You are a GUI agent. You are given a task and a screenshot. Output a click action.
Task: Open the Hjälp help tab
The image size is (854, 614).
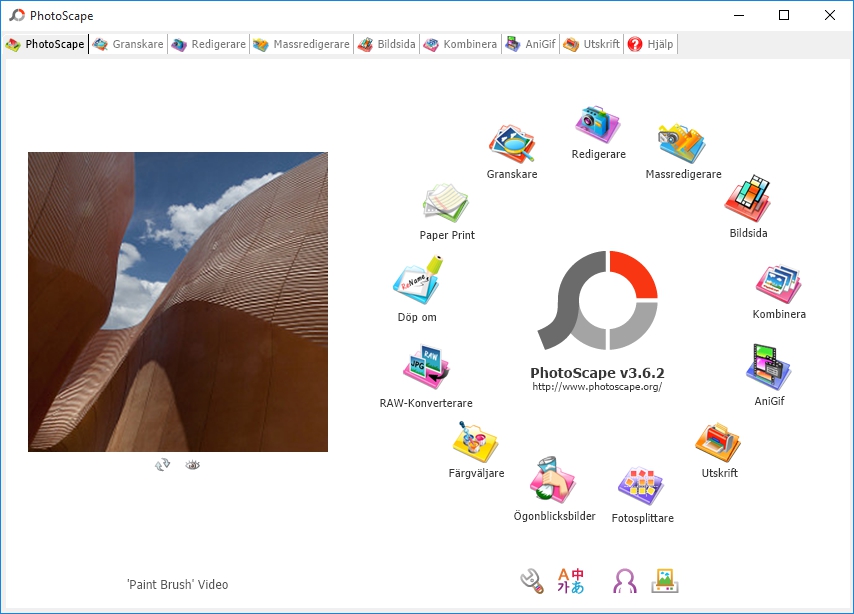point(650,44)
